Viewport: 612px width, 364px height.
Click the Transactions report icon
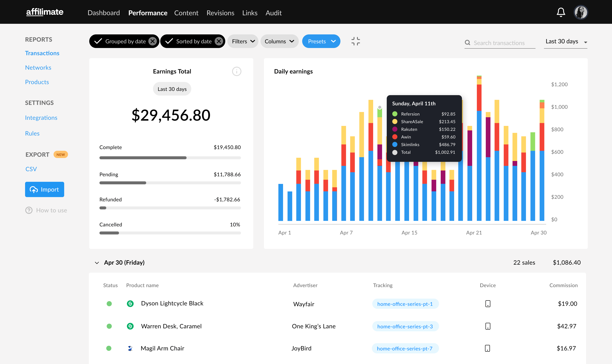[x=42, y=53]
